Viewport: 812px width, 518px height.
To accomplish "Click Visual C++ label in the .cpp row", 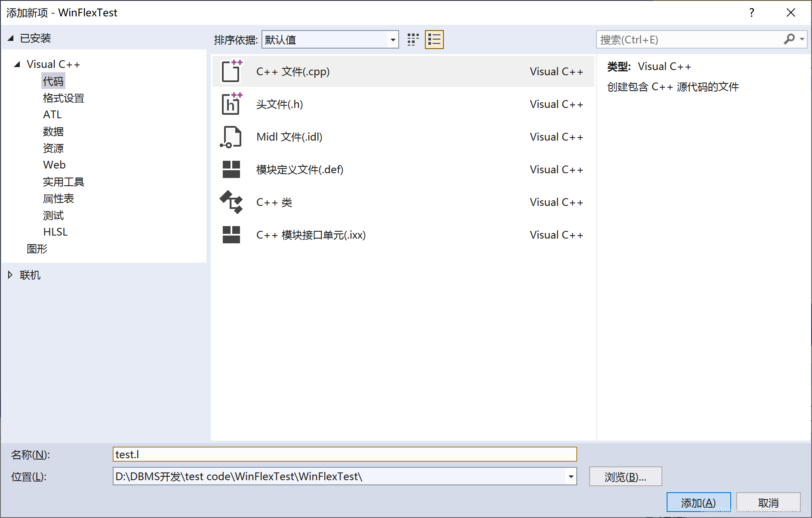I will [x=557, y=72].
